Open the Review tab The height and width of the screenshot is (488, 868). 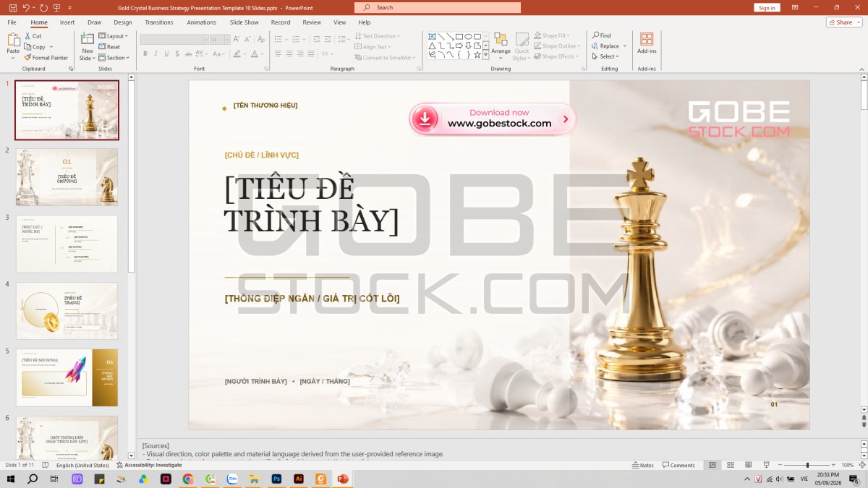click(312, 22)
